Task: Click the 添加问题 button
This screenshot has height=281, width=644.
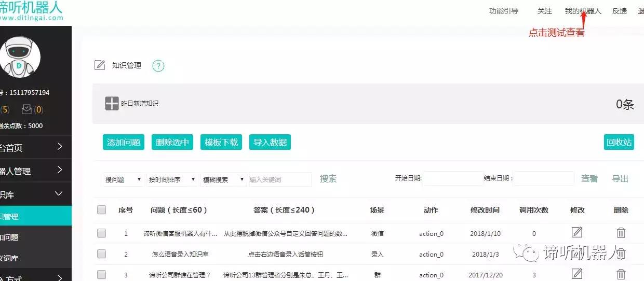Action: (x=124, y=142)
